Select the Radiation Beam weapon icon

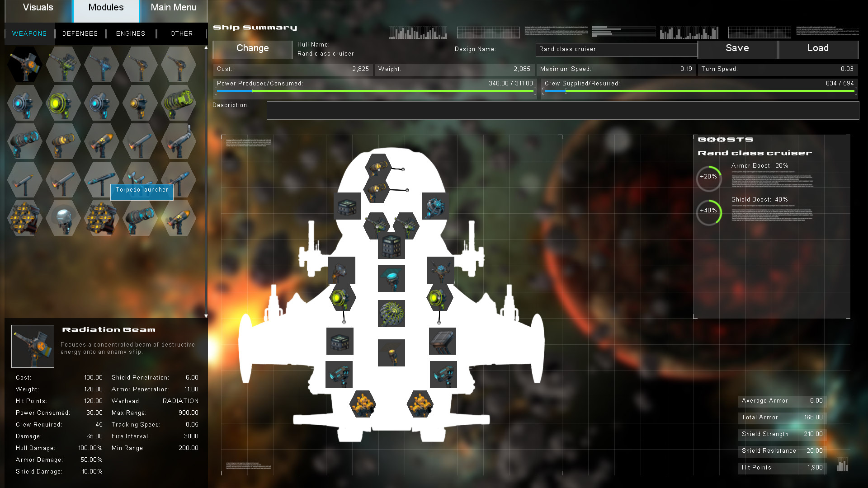click(24, 64)
